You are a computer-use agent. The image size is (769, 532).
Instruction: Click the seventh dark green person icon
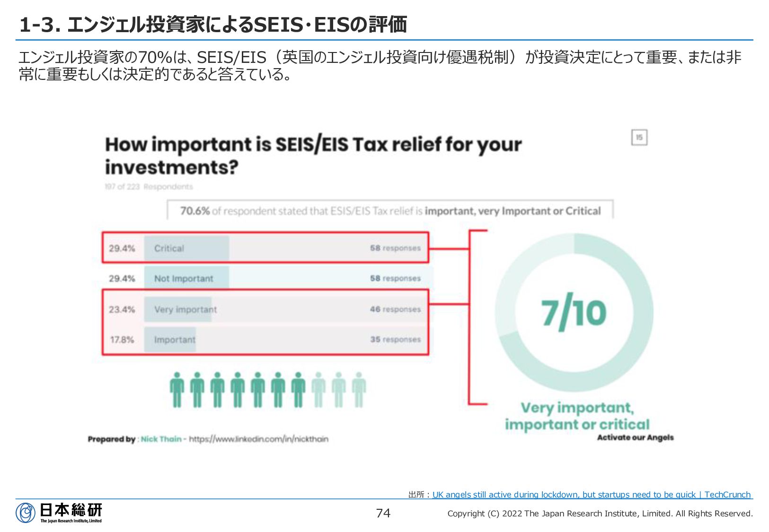(298, 390)
